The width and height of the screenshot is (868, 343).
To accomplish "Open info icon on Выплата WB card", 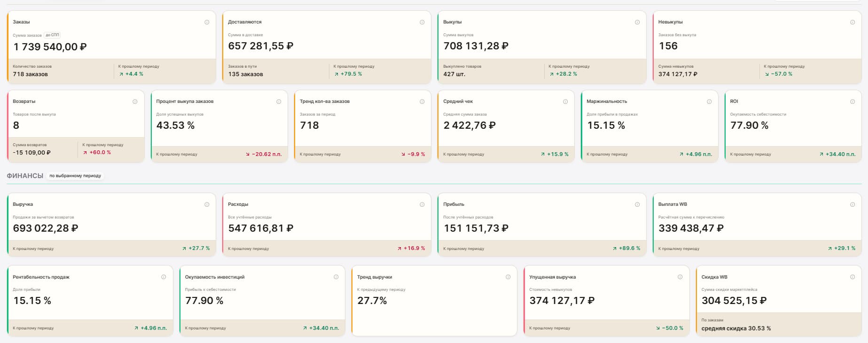I will click(852, 204).
